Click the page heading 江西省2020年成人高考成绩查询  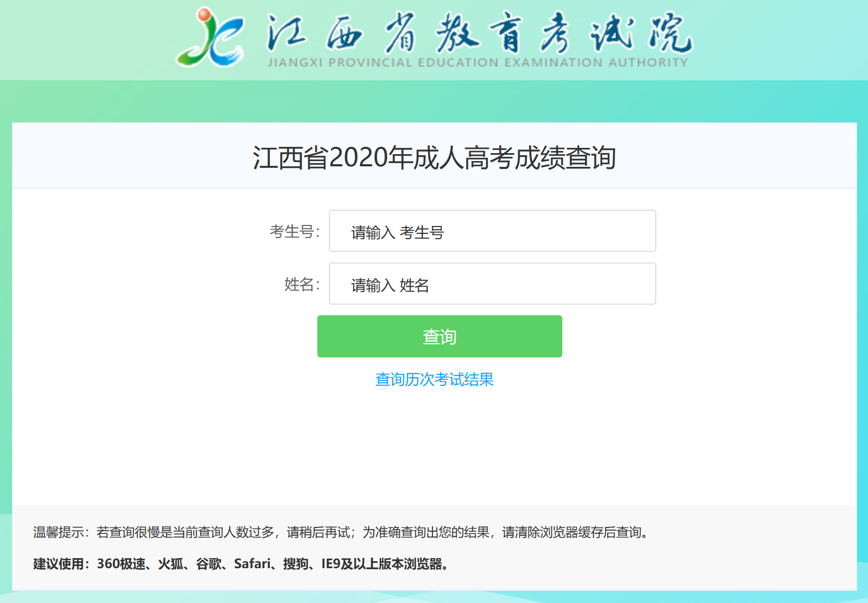click(434, 157)
